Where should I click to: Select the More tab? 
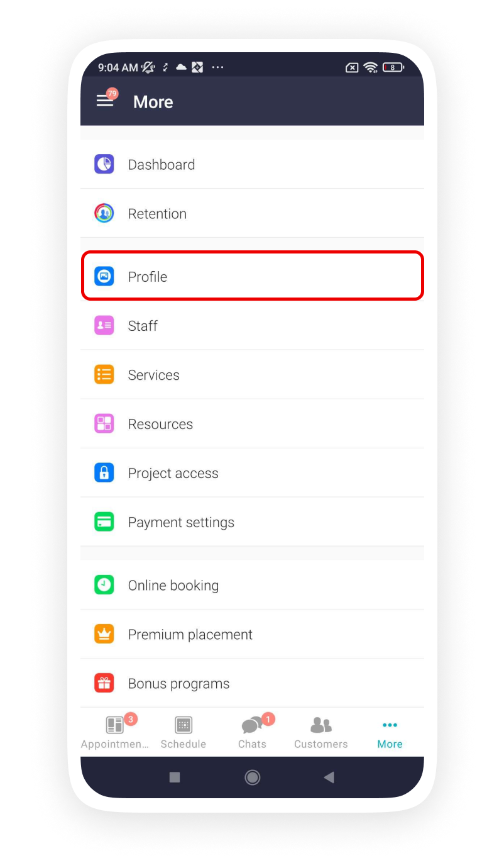click(390, 732)
